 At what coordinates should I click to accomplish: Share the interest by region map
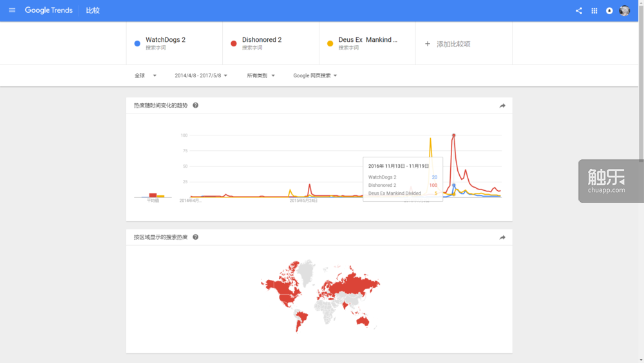pyautogui.click(x=502, y=237)
